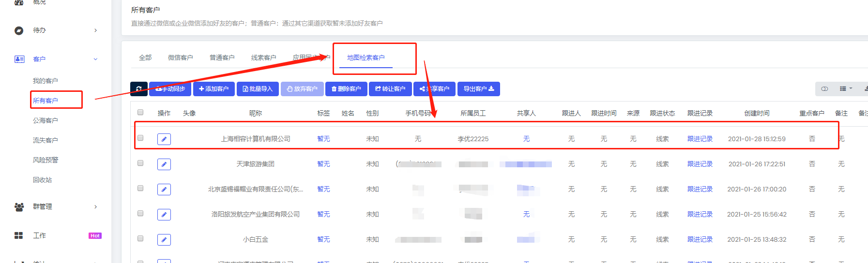Click the 客户 sidebar card icon
The height and width of the screenshot is (263, 868).
tap(19, 59)
